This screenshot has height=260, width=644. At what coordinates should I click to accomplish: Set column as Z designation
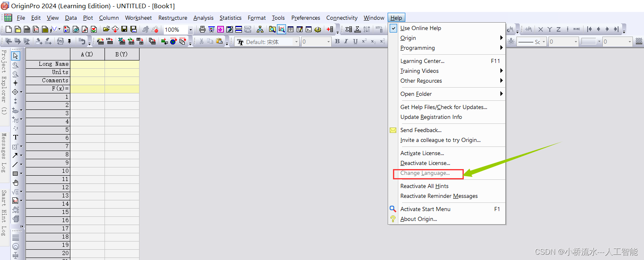pyautogui.click(x=558, y=30)
